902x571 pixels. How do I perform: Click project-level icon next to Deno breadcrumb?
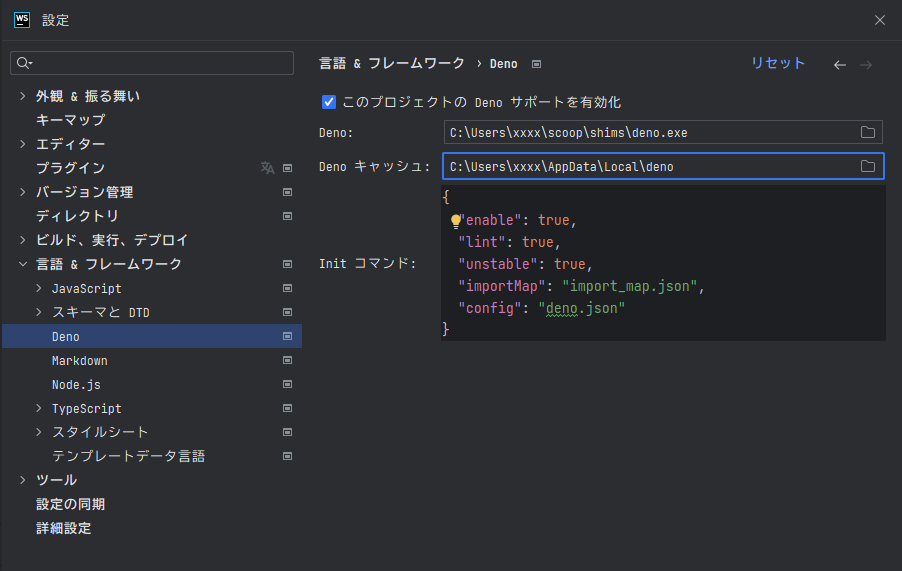(536, 64)
